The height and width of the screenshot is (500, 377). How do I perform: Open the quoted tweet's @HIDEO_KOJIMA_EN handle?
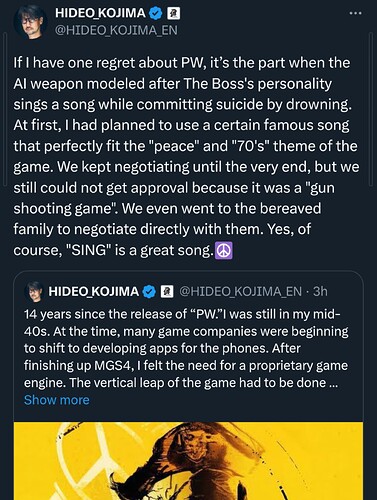tap(240, 292)
